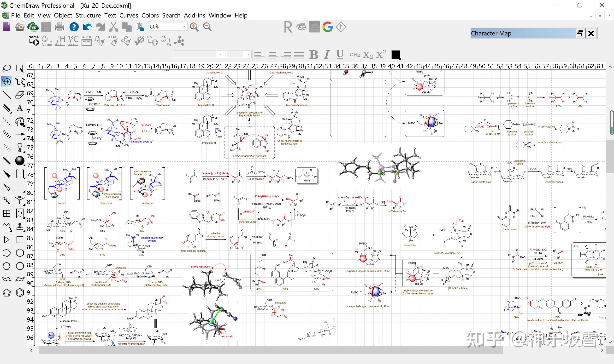This screenshot has height=364, width=614.
Task: Click the black text color swatch
Action: pos(396,54)
